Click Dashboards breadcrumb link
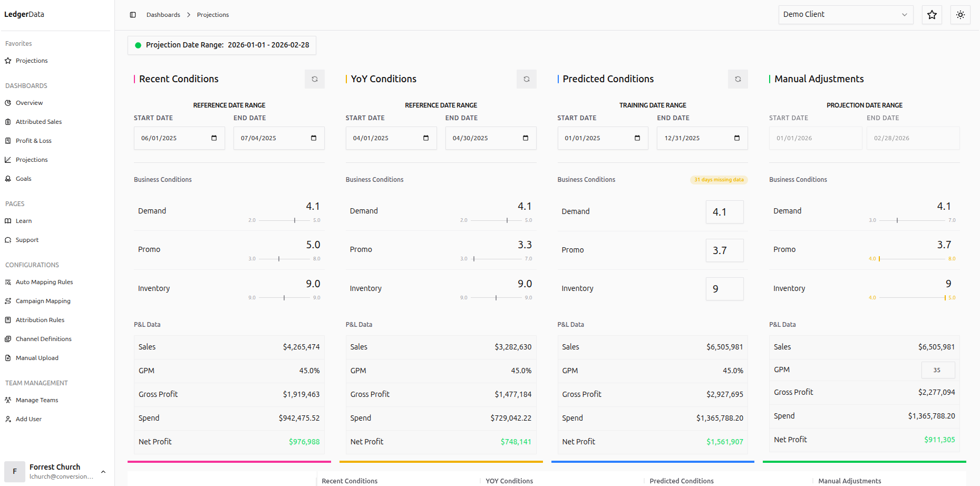Viewport: 980px width, 486px height. [163, 15]
